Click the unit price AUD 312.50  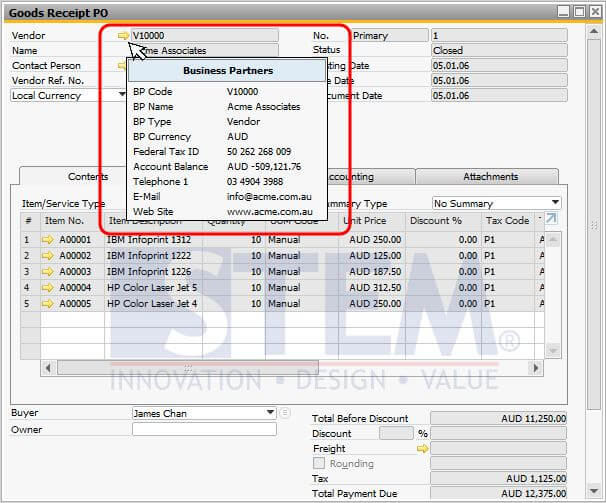[372, 287]
